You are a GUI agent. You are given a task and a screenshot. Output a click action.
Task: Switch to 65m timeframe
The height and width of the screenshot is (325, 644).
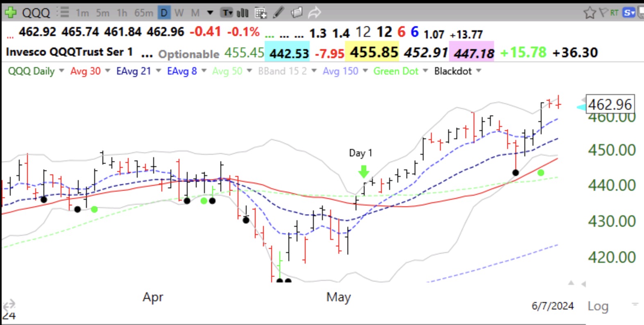[x=144, y=13]
